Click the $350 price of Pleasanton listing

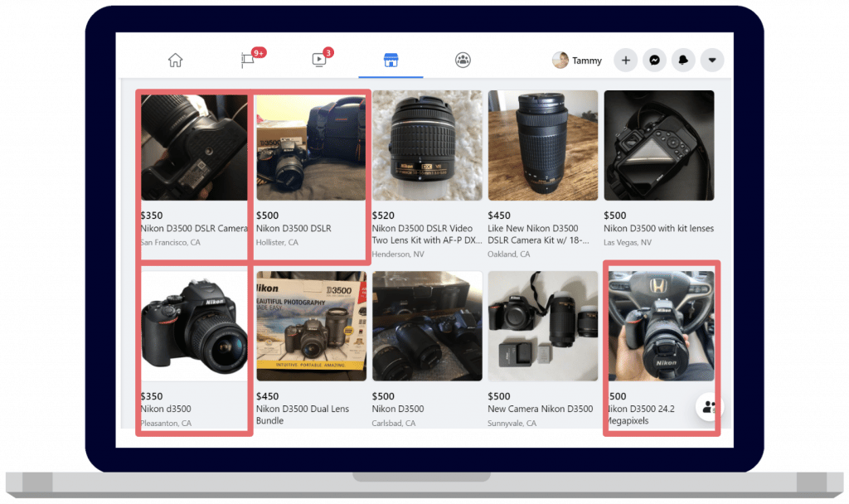coord(152,396)
